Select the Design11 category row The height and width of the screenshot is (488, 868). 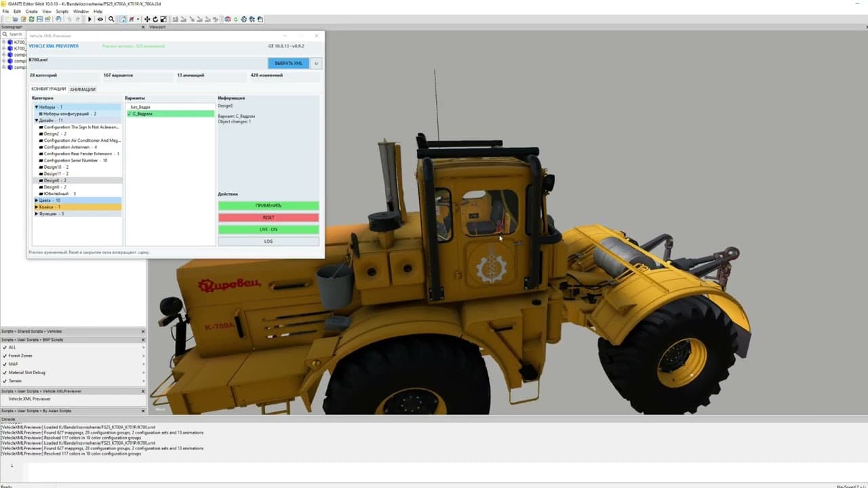(x=77, y=174)
